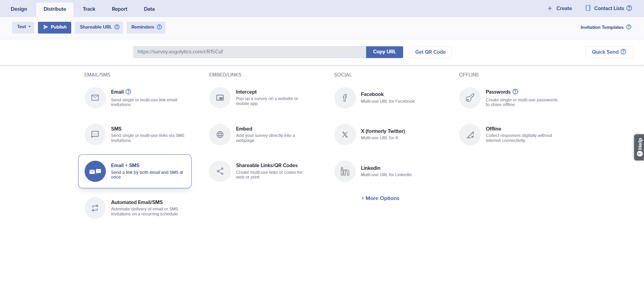Image resolution: width=644 pixels, height=304 pixels.
Task: Open the side Help tab
Action: pos(639,147)
